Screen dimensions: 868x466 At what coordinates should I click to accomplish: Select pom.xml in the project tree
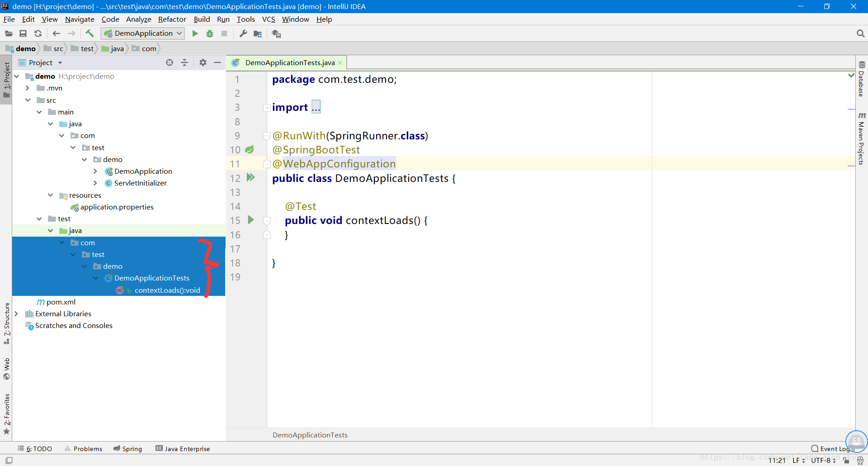click(56, 302)
